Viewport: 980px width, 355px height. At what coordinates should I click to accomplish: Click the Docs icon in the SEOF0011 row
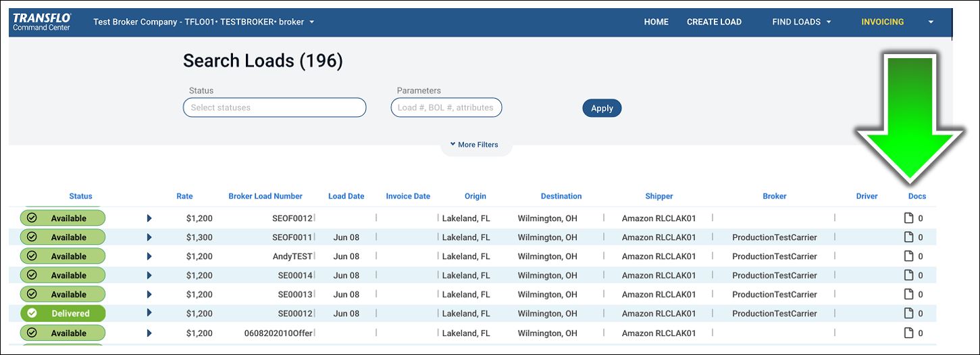(x=908, y=237)
